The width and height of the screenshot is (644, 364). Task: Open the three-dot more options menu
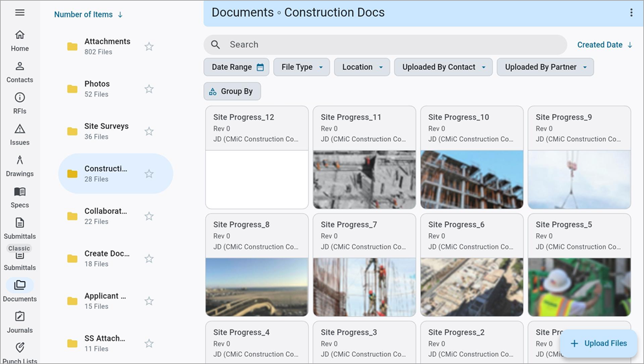631,12
